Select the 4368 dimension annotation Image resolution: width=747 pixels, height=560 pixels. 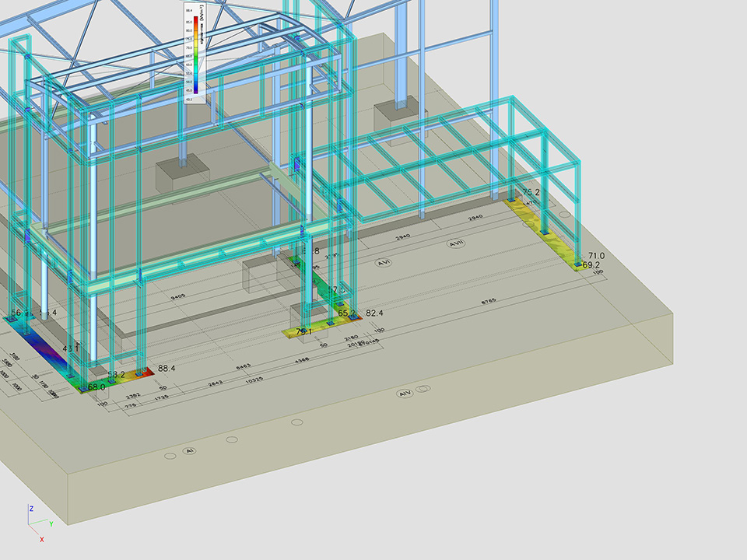coord(302,359)
